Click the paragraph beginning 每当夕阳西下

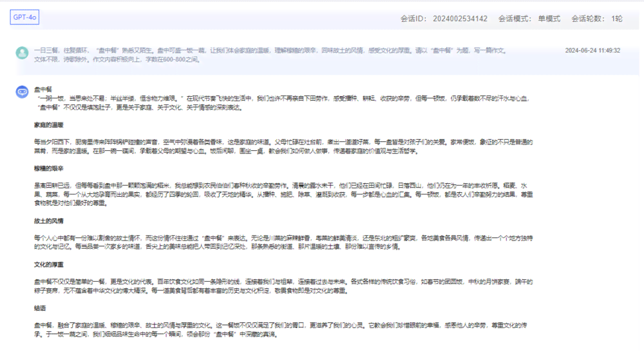(x=283, y=146)
